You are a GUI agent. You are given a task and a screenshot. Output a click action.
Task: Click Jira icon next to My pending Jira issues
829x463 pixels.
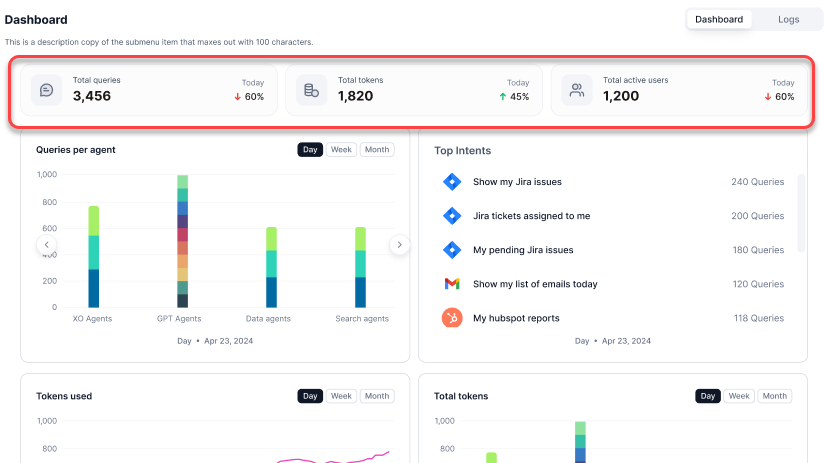[x=451, y=250]
